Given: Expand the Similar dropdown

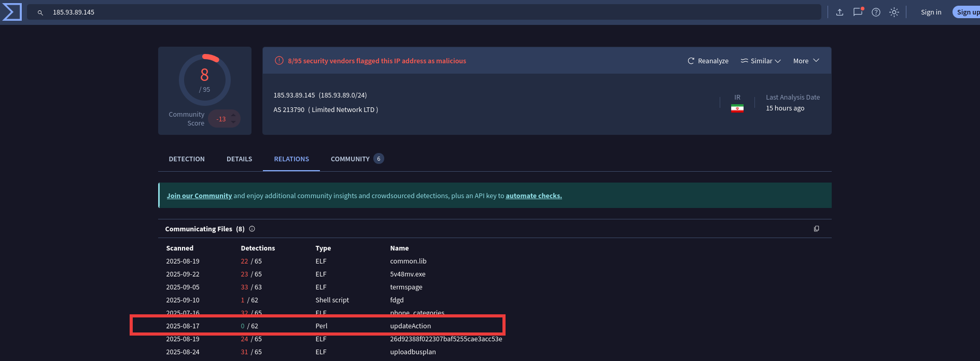Looking at the screenshot, I should coord(761,61).
